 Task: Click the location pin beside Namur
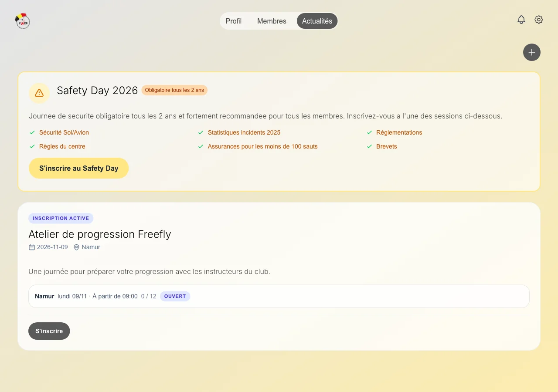[x=76, y=247]
